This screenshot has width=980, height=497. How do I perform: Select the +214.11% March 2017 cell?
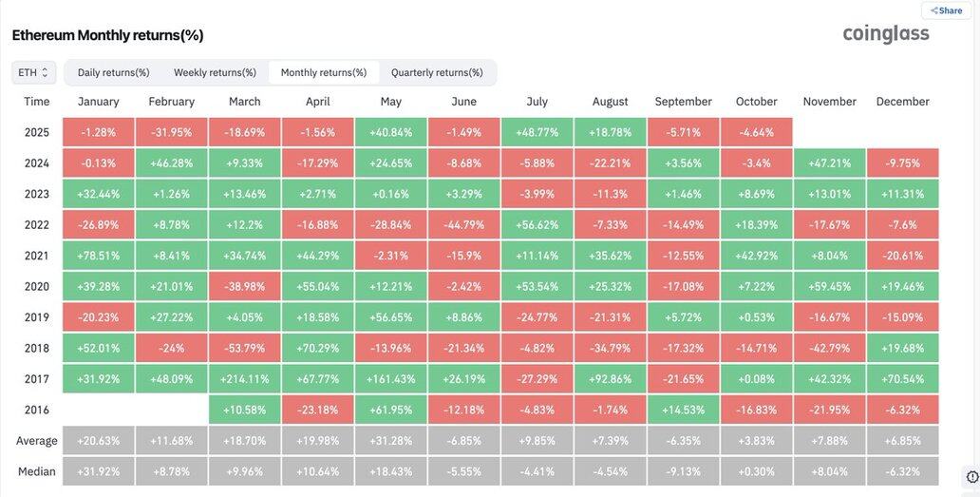(x=245, y=379)
